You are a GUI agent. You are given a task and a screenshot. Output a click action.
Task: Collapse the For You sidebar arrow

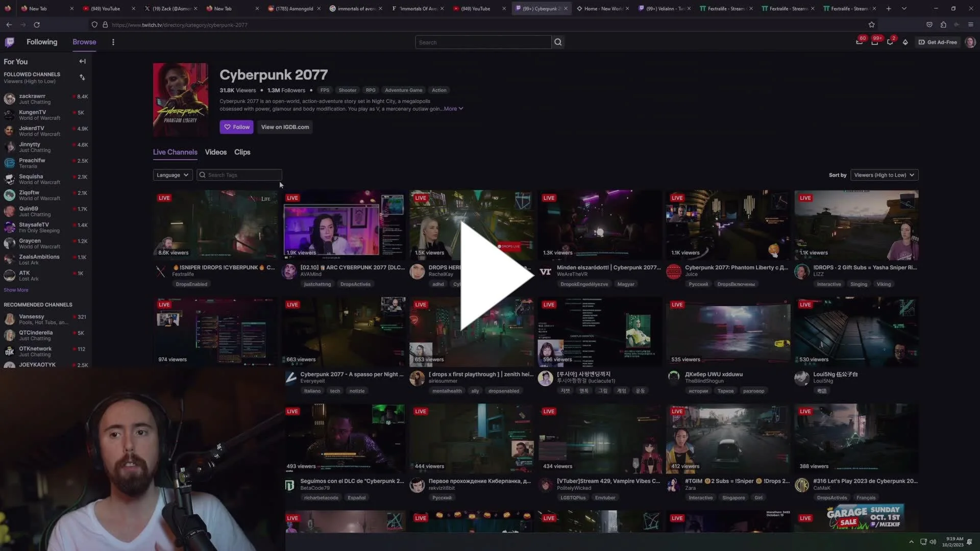[82, 61]
